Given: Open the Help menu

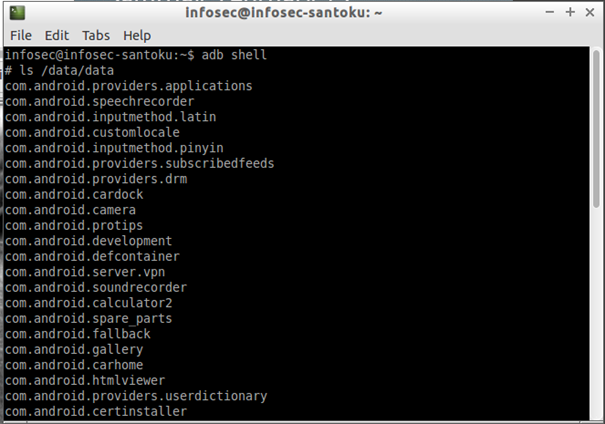Looking at the screenshot, I should [x=137, y=35].
